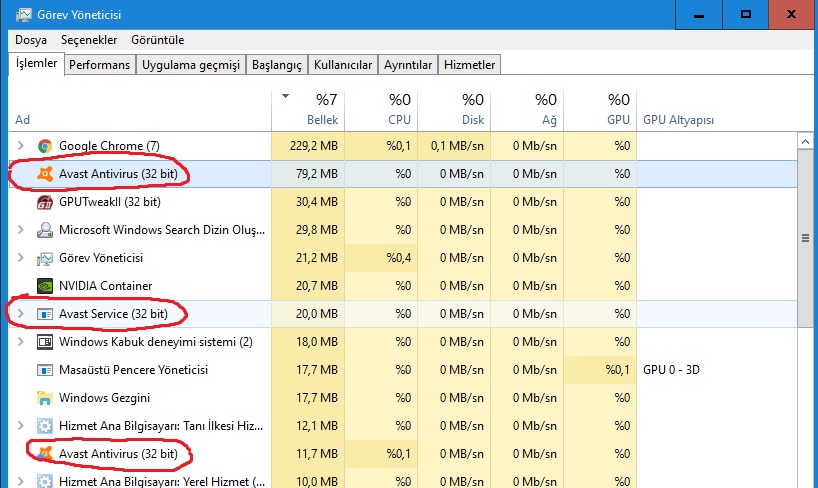Image resolution: width=818 pixels, height=488 pixels.
Task: Minimize the Görev Yöneticisi window
Action: tap(699, 15)
